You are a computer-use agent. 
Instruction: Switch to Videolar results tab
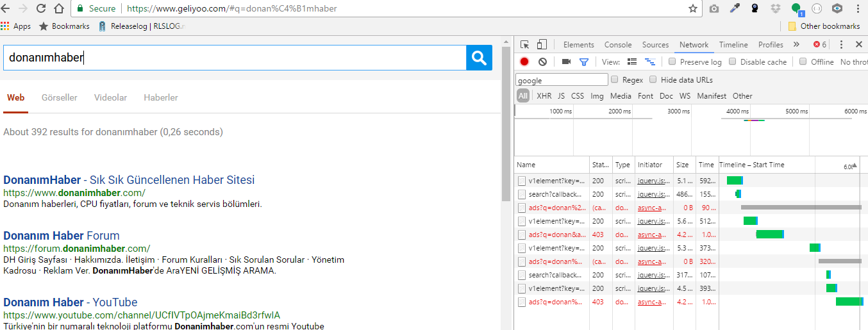click(x=110, y=97)
